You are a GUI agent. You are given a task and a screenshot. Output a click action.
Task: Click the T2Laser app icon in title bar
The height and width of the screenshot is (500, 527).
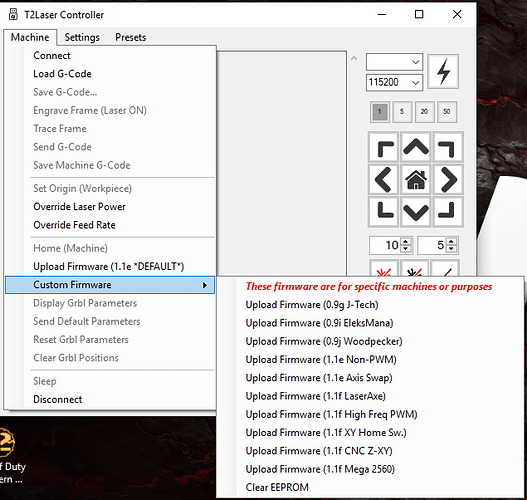pos(13,14)
